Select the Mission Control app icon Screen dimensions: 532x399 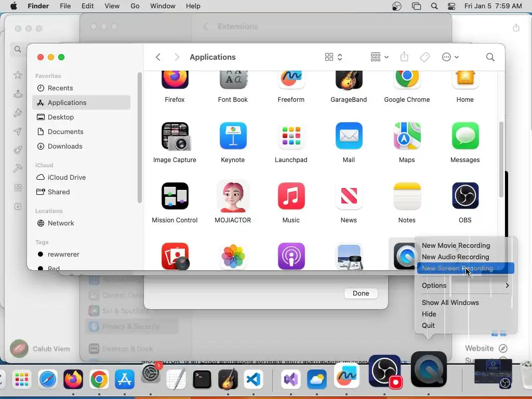point(175,196)
